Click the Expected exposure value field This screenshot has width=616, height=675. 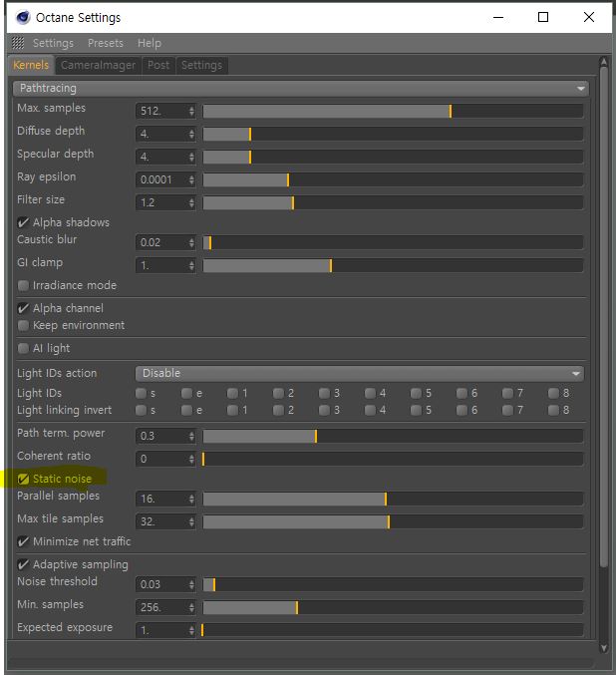point(161,630)
